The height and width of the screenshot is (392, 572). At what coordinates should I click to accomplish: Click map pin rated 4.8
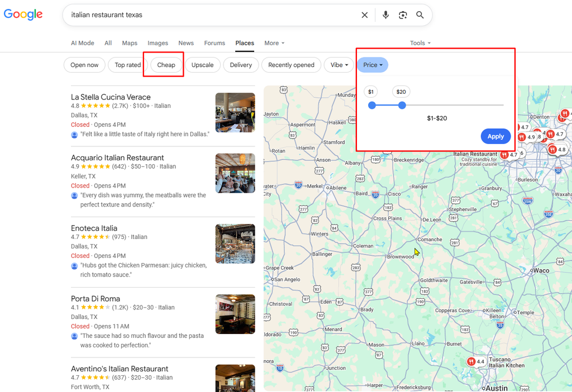click(557, 149)
